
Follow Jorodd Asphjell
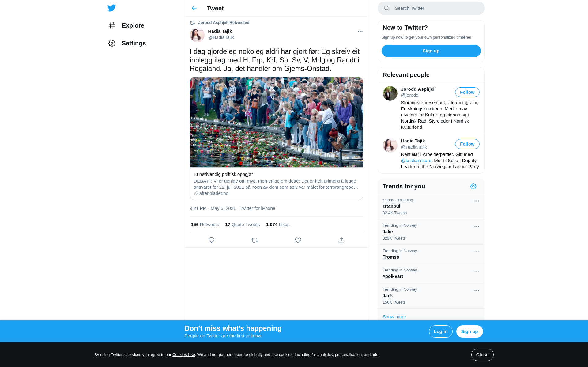click(467, 92)
